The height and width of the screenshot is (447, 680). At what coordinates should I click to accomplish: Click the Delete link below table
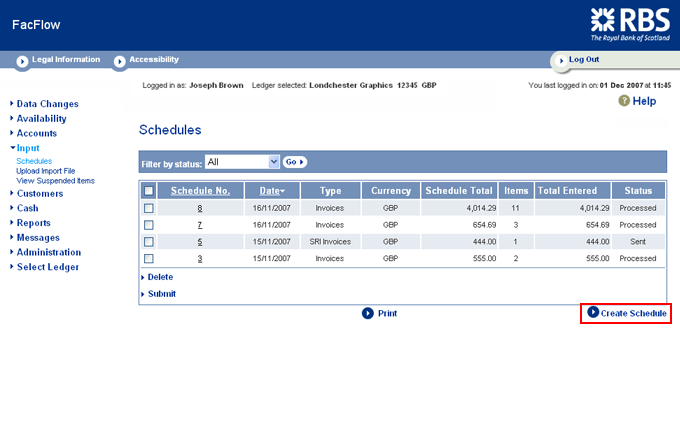coord(160,277)
